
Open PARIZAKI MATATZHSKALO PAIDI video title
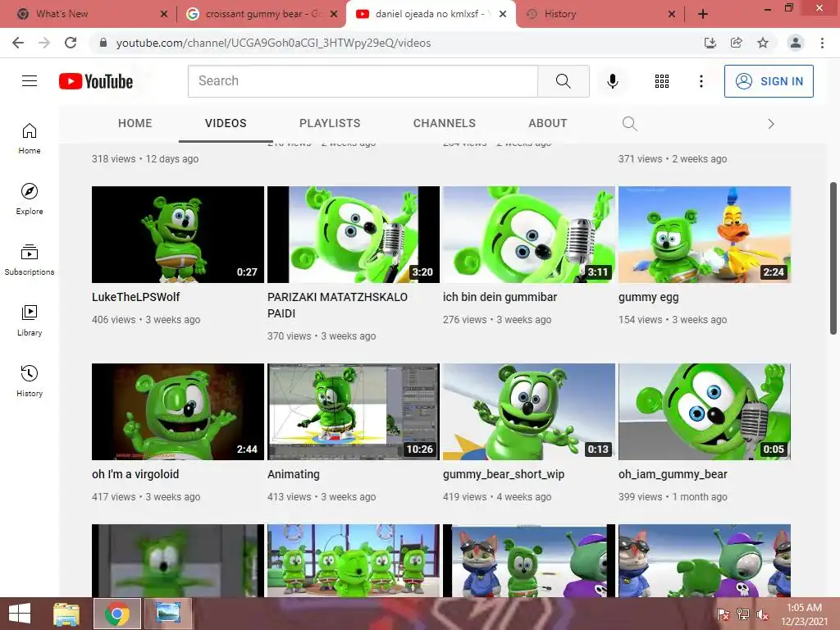[337, 305]
